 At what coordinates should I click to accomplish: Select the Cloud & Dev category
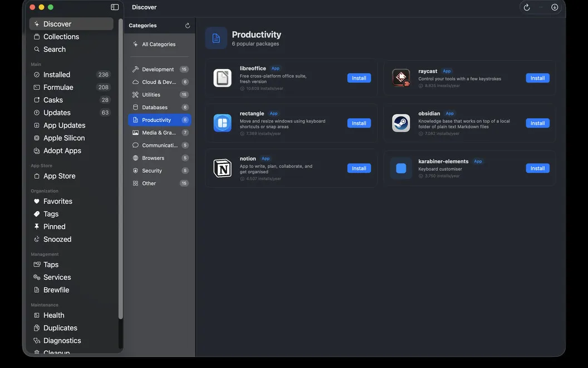coord(159,82)
